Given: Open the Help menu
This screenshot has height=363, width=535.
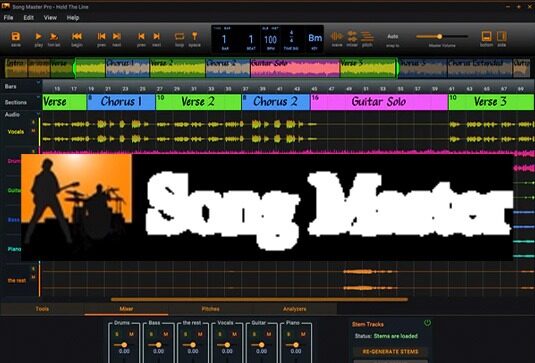Looking at the screenshot, I should pos(73,18).
